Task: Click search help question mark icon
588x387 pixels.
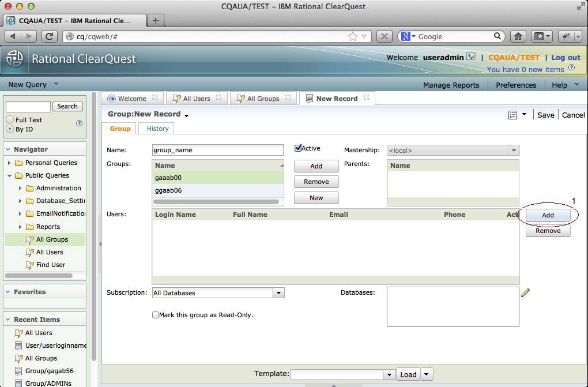Action: coord(79,123)
